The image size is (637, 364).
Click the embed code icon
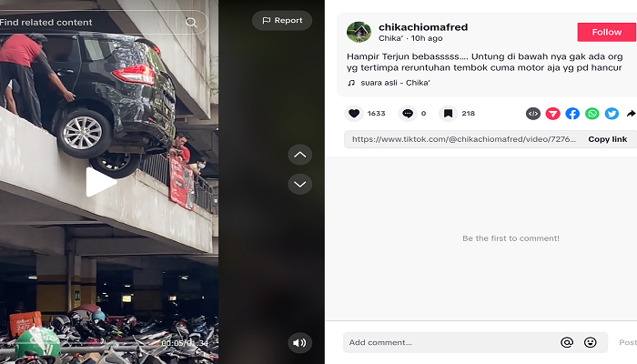pos(533,114)
